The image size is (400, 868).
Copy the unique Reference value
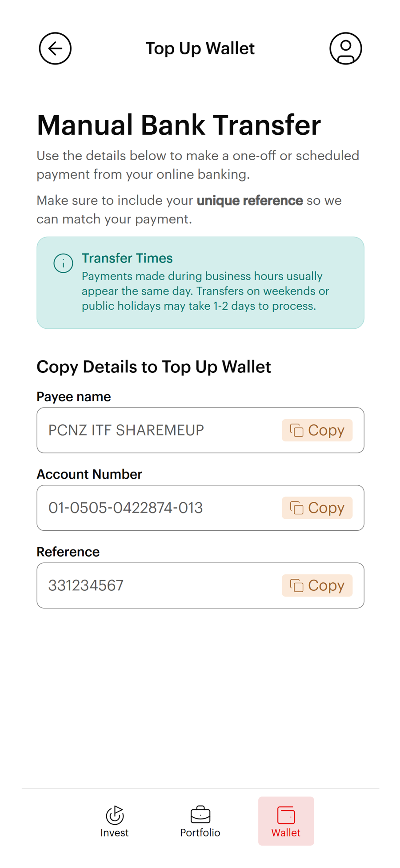pos(317,585)
